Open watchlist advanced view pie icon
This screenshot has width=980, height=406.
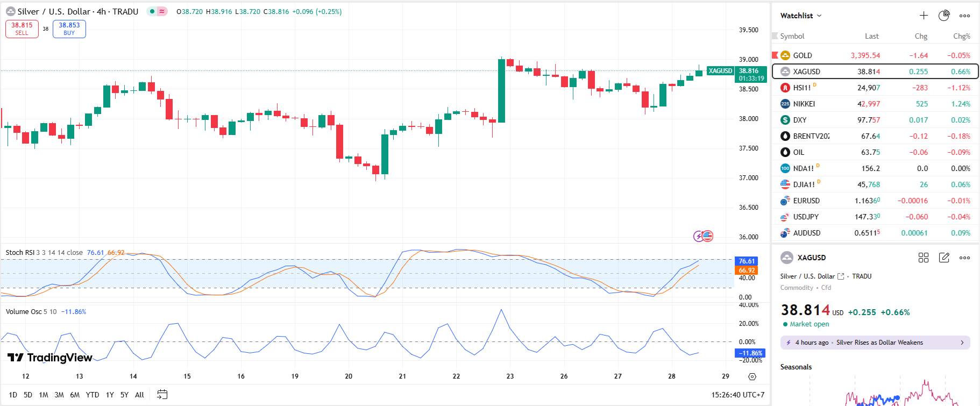tap(944, 16)
